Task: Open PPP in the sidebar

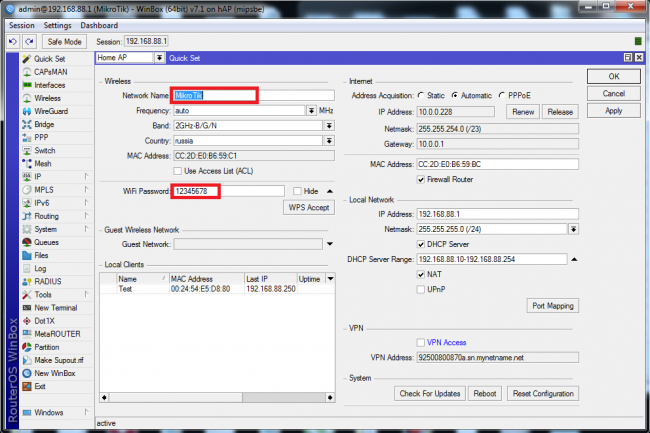Action: pyautogui.click(x=41, y=137)
